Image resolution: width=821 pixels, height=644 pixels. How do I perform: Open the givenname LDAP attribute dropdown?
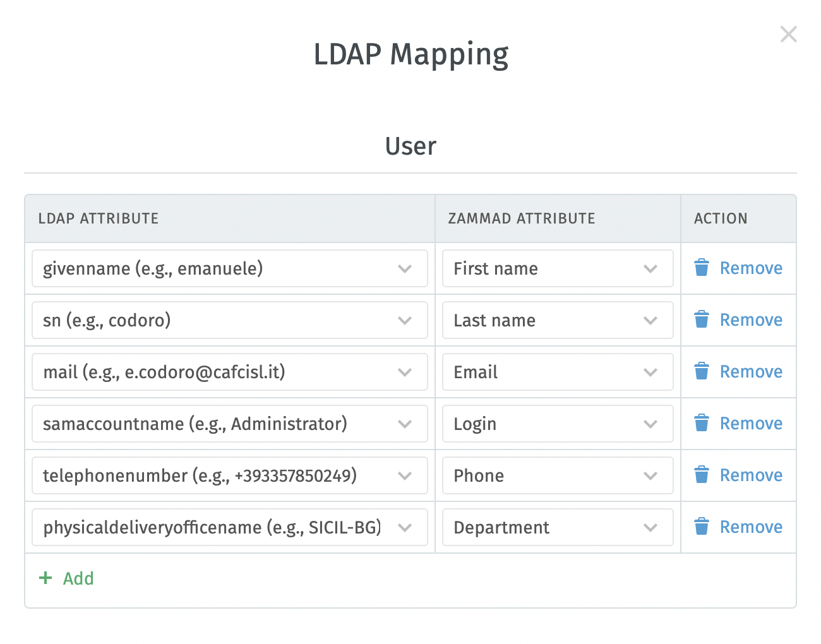click(x=405, y=268)
